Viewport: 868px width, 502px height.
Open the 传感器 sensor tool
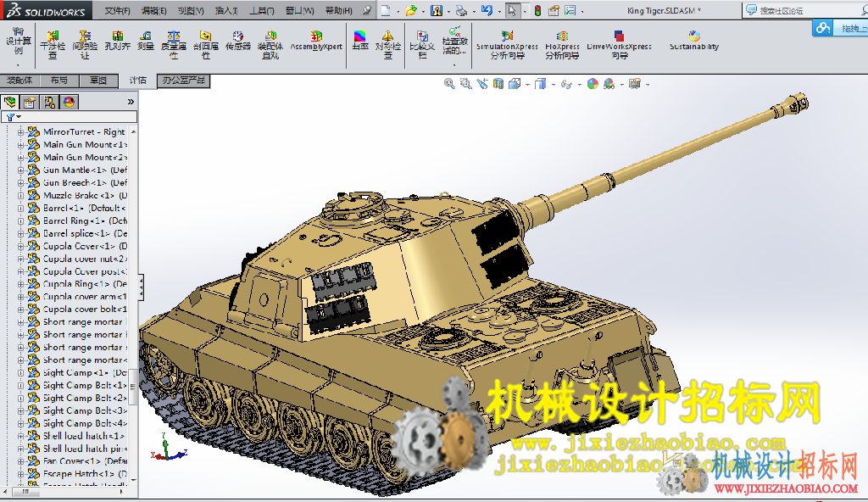point(238,41)
